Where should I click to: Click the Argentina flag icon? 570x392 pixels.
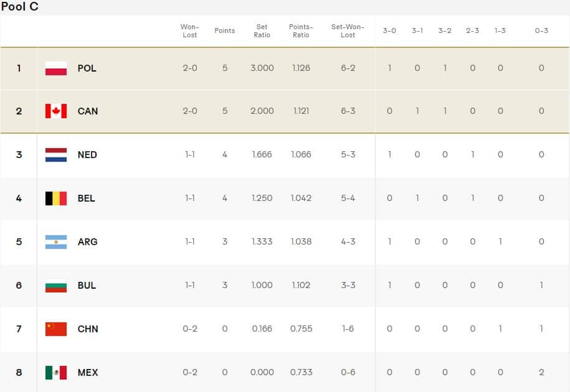click(x=56, y=242)
